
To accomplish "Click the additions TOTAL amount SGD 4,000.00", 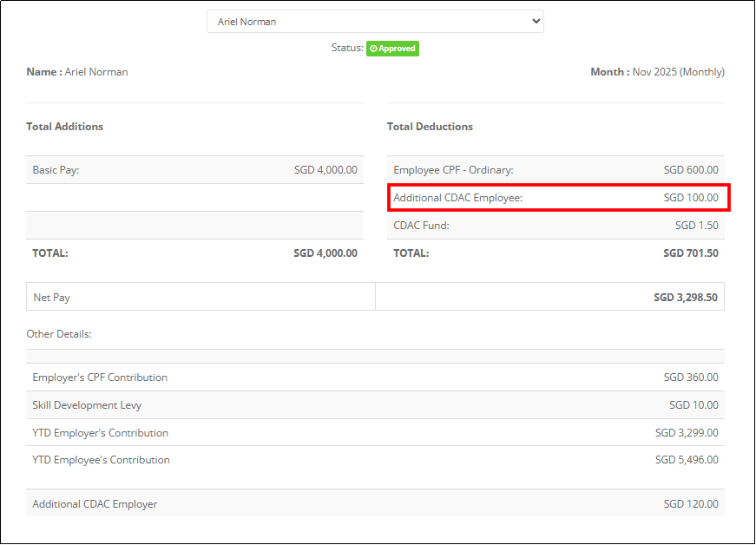I will click(x=325, y=253).
